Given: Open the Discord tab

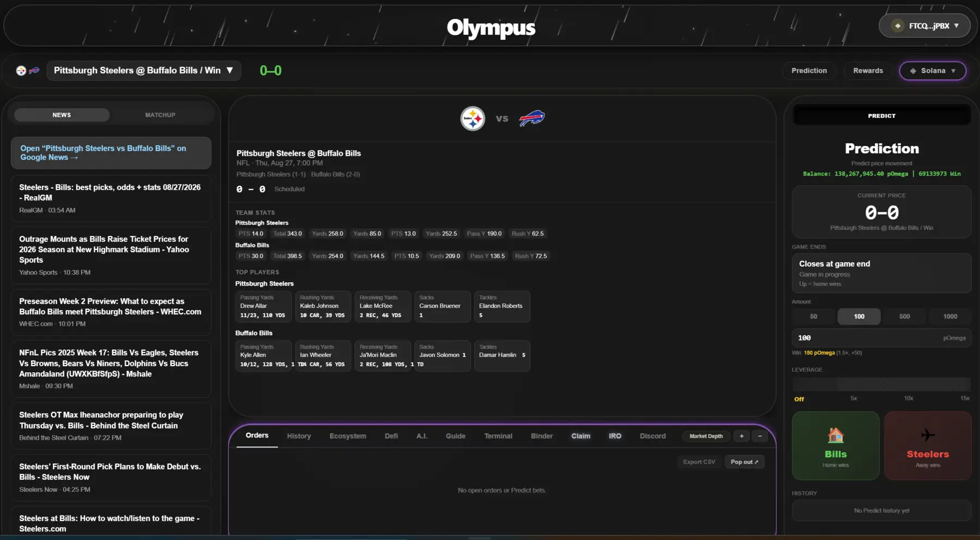Looking at the screenshot, I should pyautogui.click(x=653, y=436).
